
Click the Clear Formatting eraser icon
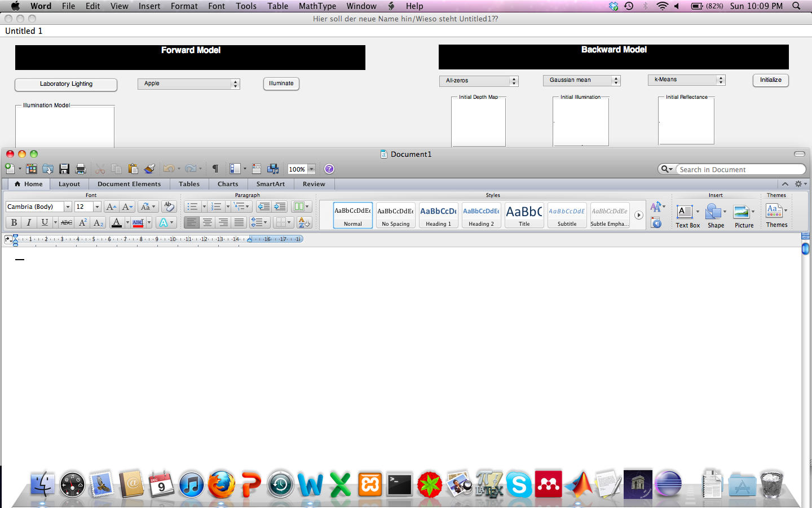coord(168,207)
